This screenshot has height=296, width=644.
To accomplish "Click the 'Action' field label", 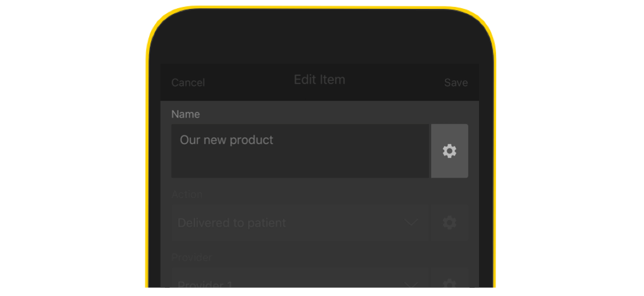I will (x=186, y=194).
